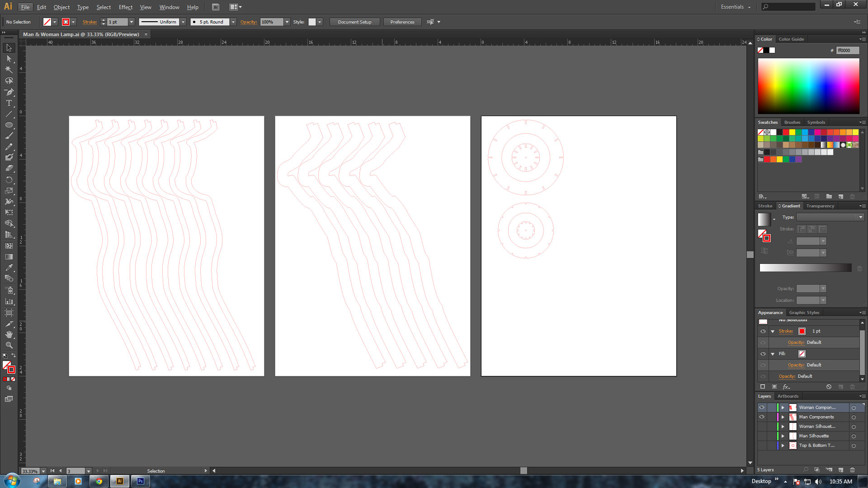The width and height of the screenshot is (868, 488).
Task: Click Delete Selection trash in Layers panel
Action: pyautogui.click(x=853, y=470)
